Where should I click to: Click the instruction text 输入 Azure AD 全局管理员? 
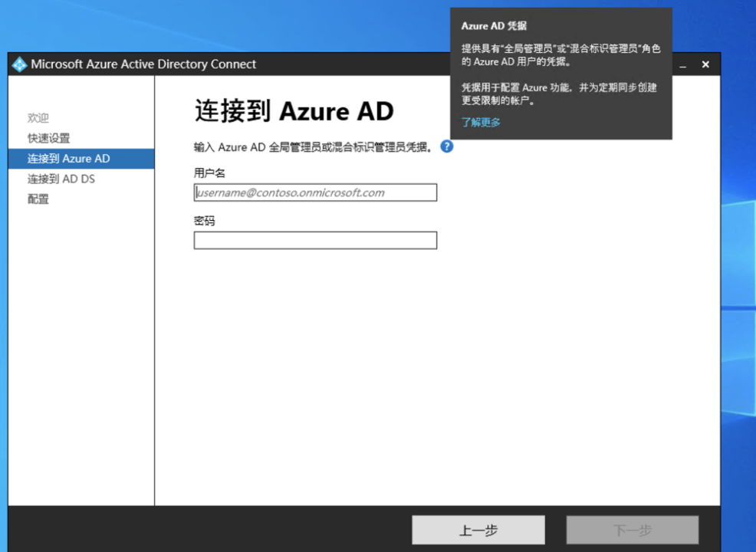click(312, 147)
